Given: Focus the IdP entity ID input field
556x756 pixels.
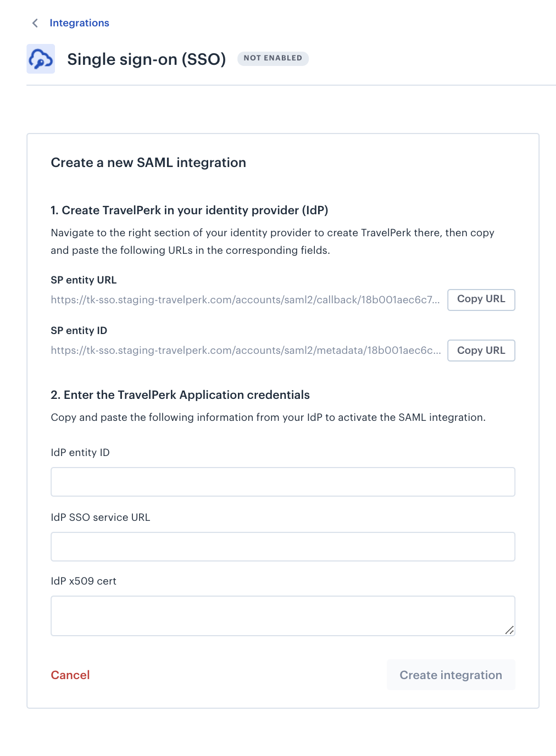Looking at the screenshot, I should (283, 482).
